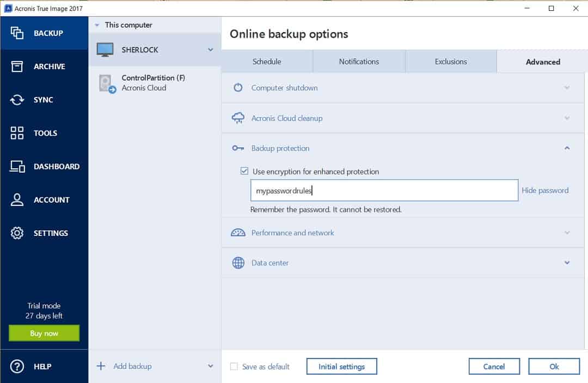Click the Settings gear icon
Viewport: 588px width, 383px height.
[17, 233]
